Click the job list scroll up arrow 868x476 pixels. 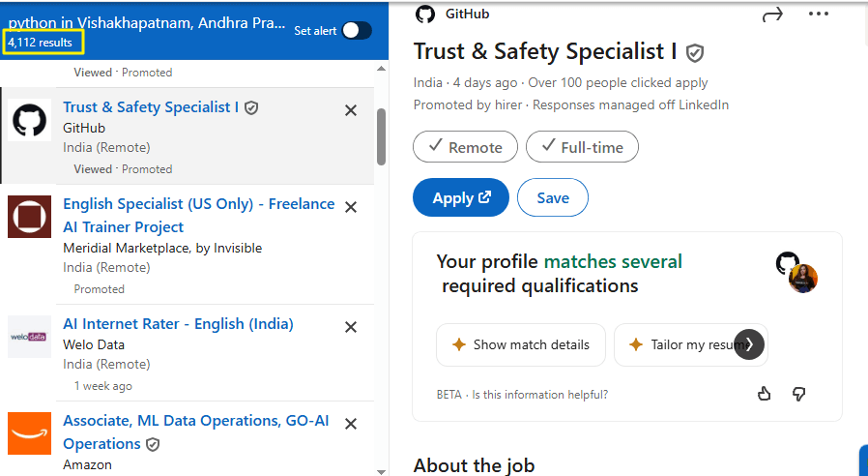(381, 69)
